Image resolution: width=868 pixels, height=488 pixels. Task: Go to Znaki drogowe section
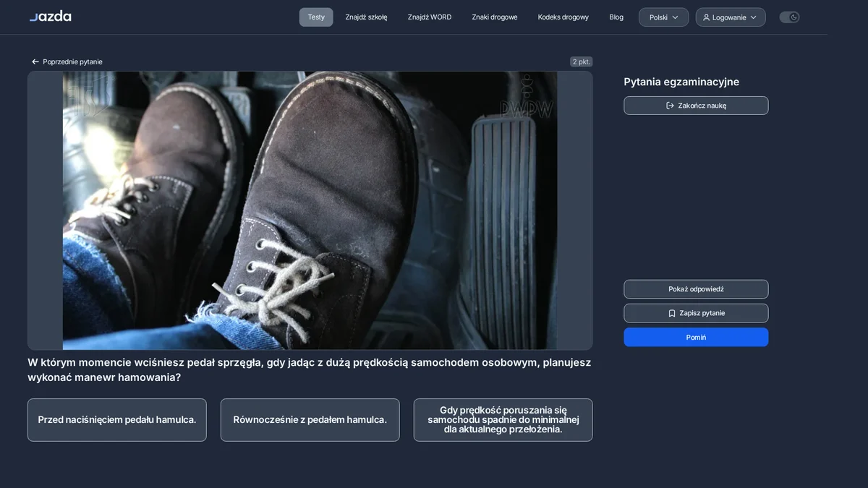click(x=495, y=17)
